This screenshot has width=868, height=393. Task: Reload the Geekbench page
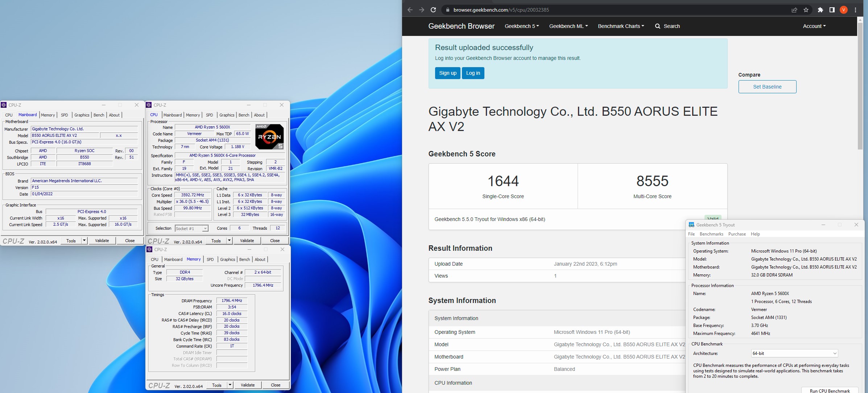pyautogui.click(x=433, y=10)
